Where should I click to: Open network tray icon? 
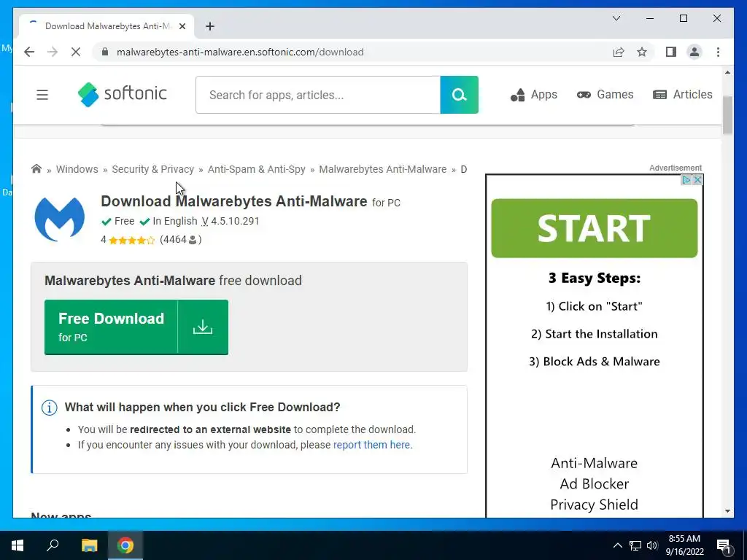click(x=635, y=545)
